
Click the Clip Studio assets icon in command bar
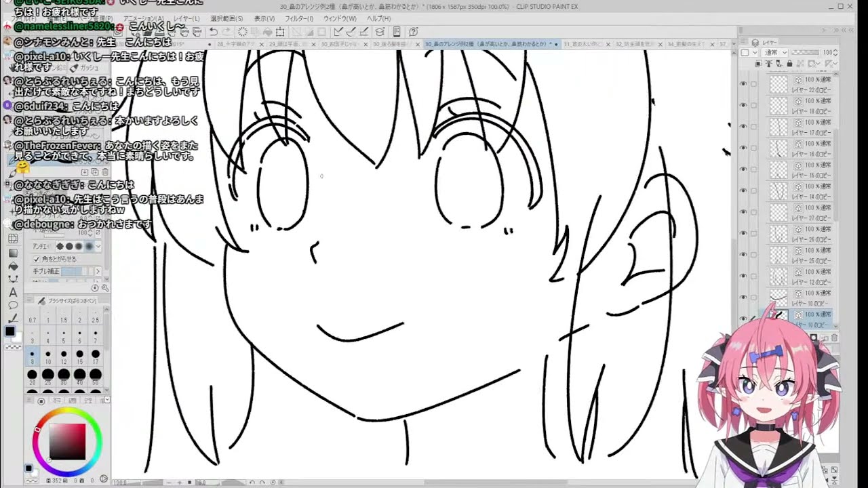380,32
